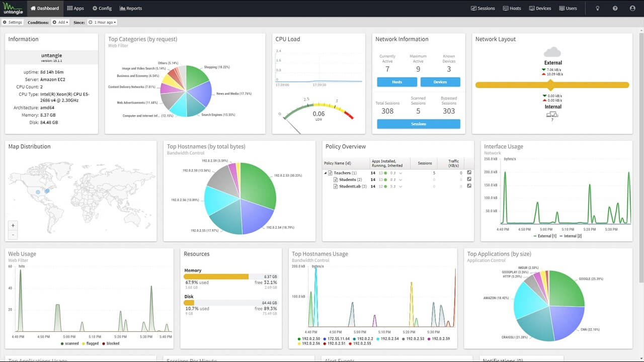Screen dimensions: 644x362
Task: Click the StudentLab green running status dot
Action: point(385,186)
